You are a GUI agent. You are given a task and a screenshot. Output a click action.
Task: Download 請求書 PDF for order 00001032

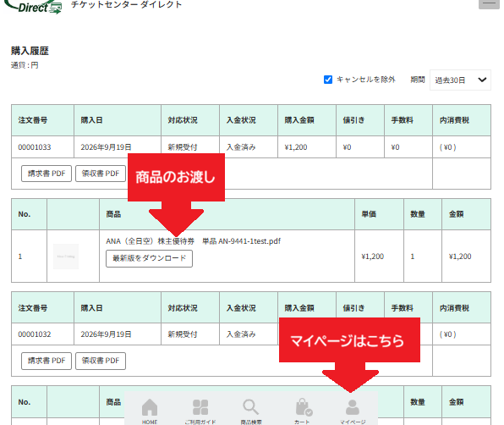[47, 361]
